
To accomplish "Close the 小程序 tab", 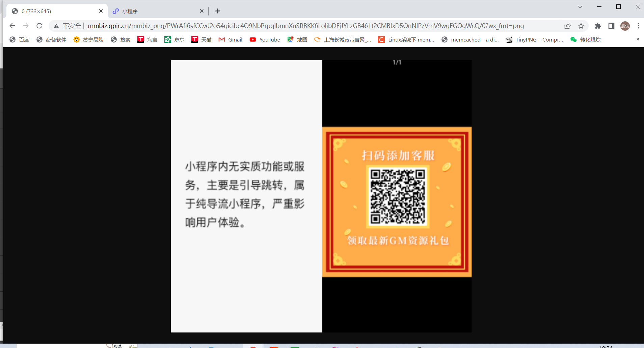I will click(x=202, y=11).
